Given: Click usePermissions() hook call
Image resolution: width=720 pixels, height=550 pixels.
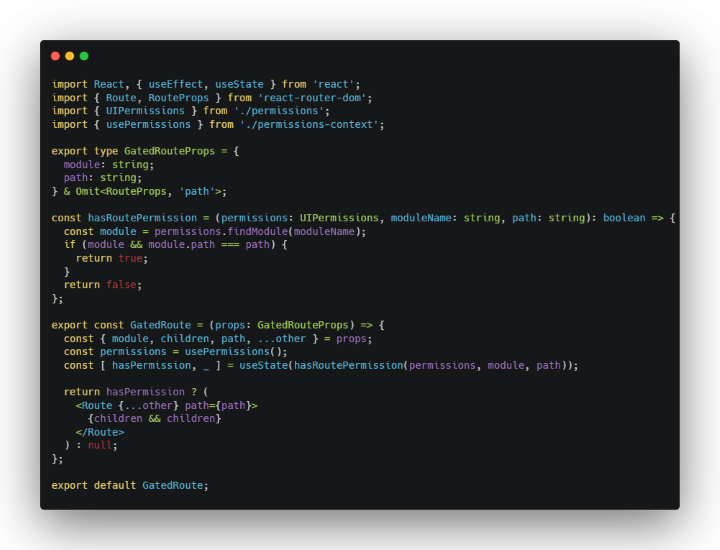Looking at the screenshot, I should tap(233, 352).
